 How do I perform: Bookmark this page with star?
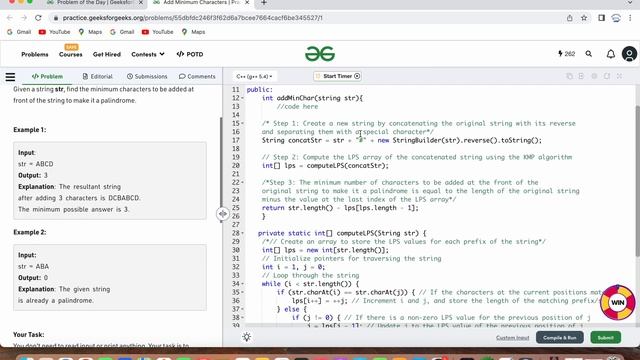click(x=584, y=18)
